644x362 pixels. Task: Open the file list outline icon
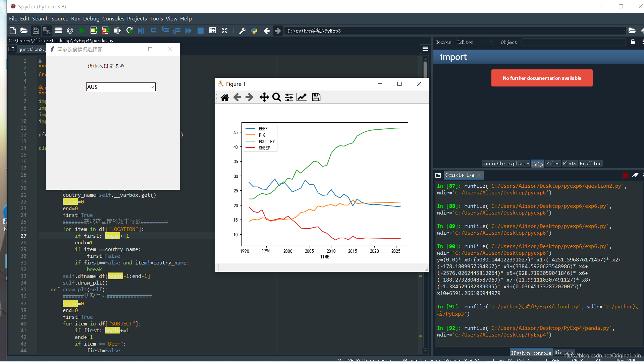(x=58, y=31)
